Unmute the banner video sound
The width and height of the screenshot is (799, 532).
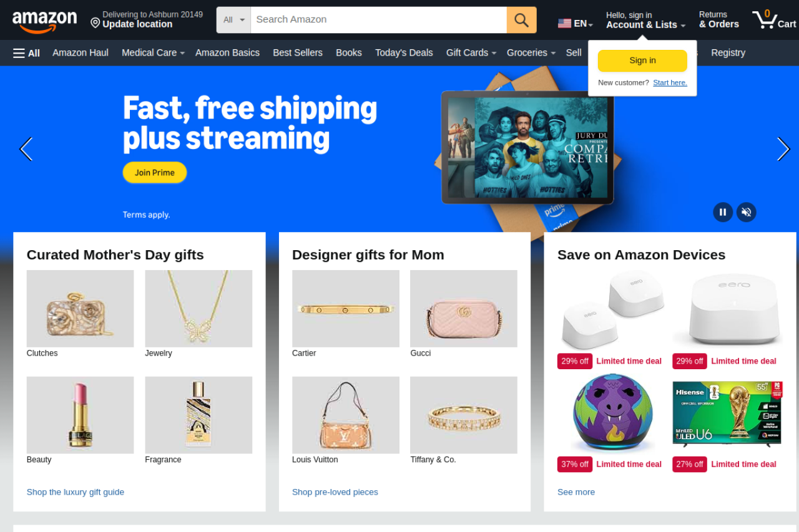746,212
